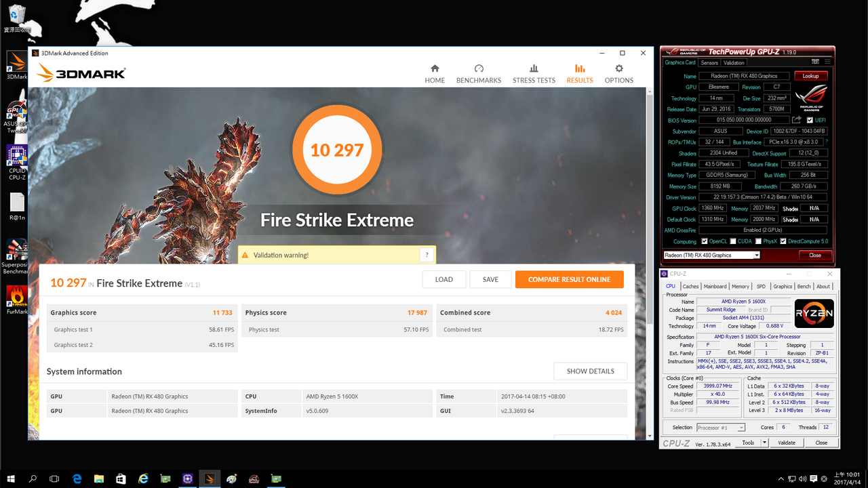Viewport: 868px width, 488px height.
Task: Click the Lookup button in GPU-Z
Action: tap(810, 76)
